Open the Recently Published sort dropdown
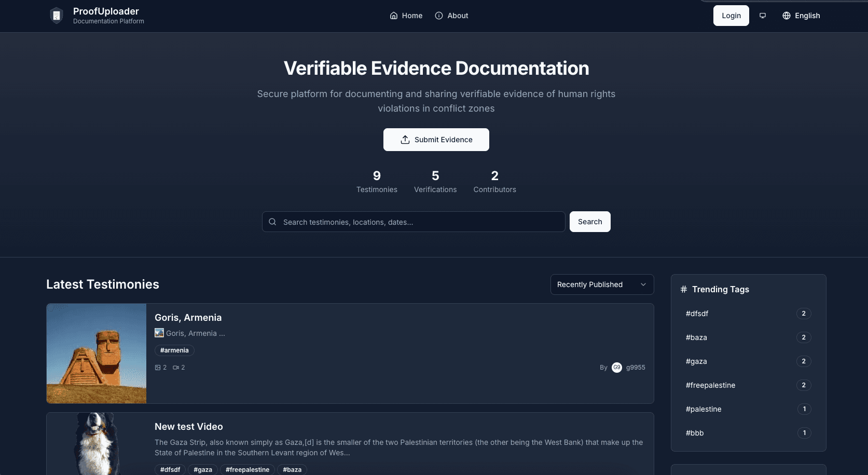 pos(601,284)
